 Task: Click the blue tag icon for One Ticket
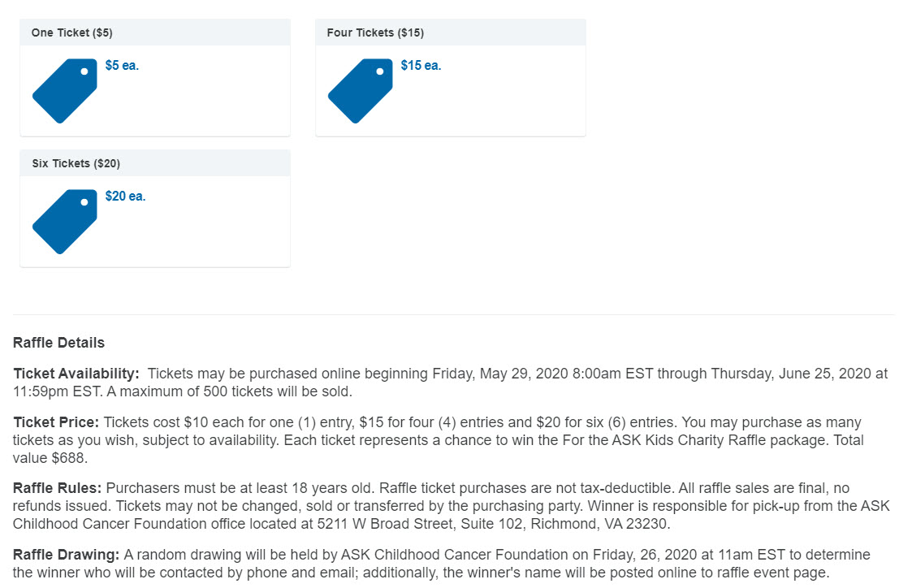pos(65,91)
